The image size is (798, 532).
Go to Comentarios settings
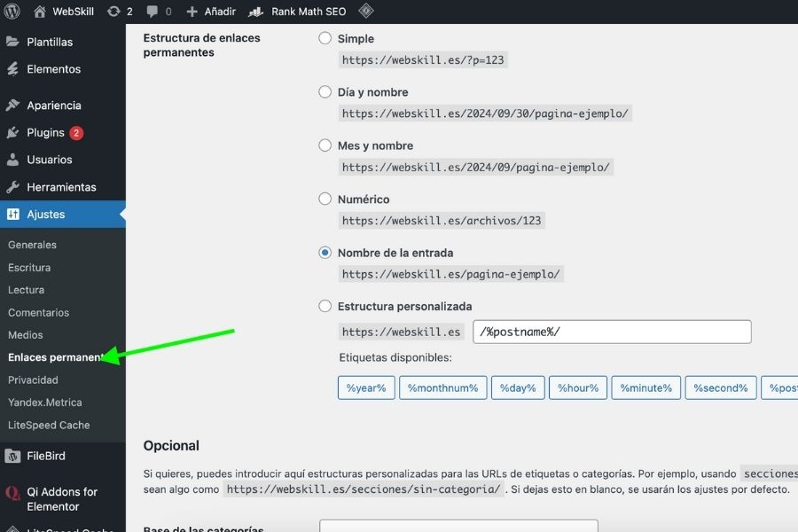click(x=38, y=313)
